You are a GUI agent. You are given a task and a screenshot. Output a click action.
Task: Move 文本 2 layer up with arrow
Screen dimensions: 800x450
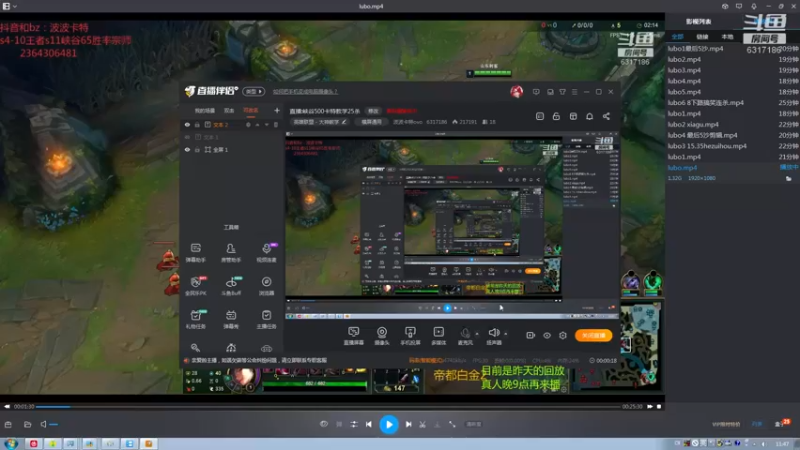point(258,125)
